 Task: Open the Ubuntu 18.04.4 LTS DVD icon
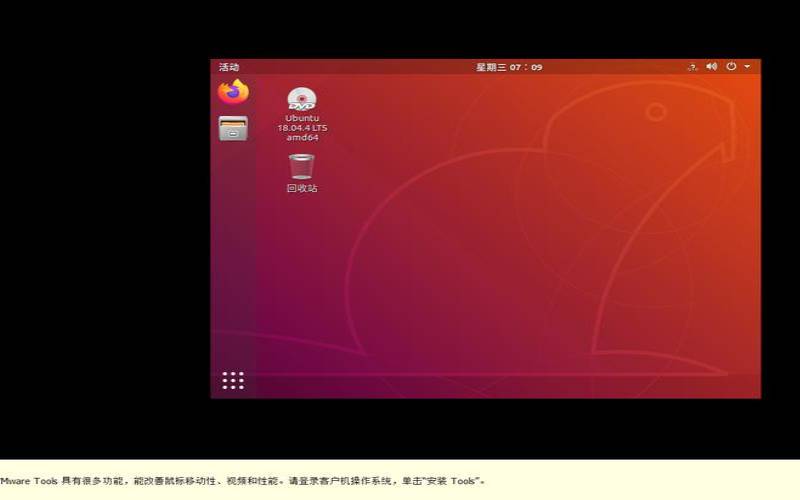(302, 99)
